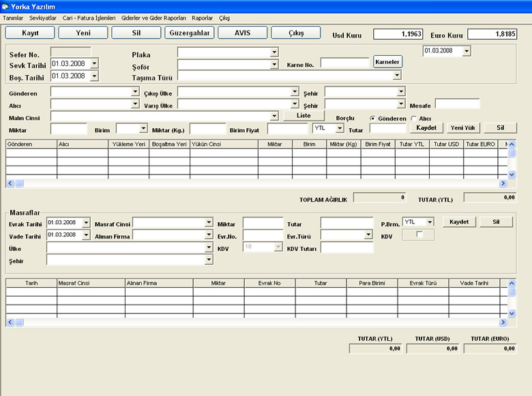The width and height of the screenshot is (532, 396).
Task: Expand the Gönderen dropdown
Action: [x=135, y=91]
